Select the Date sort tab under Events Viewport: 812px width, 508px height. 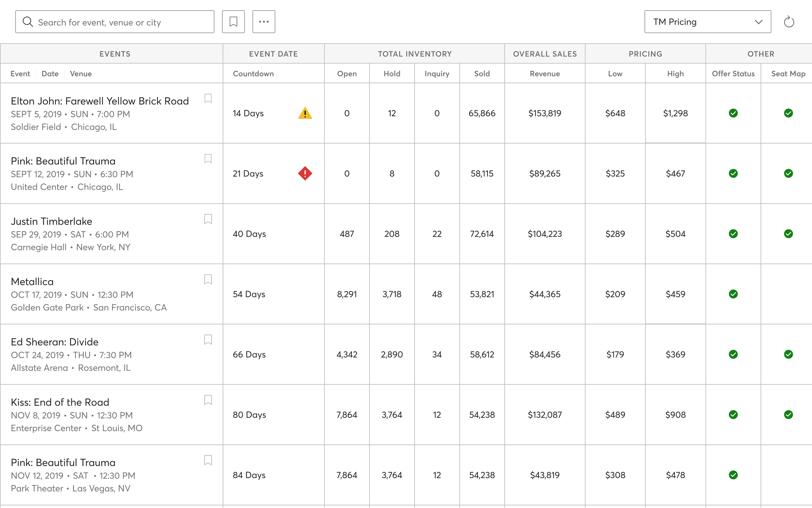point(50,73)
